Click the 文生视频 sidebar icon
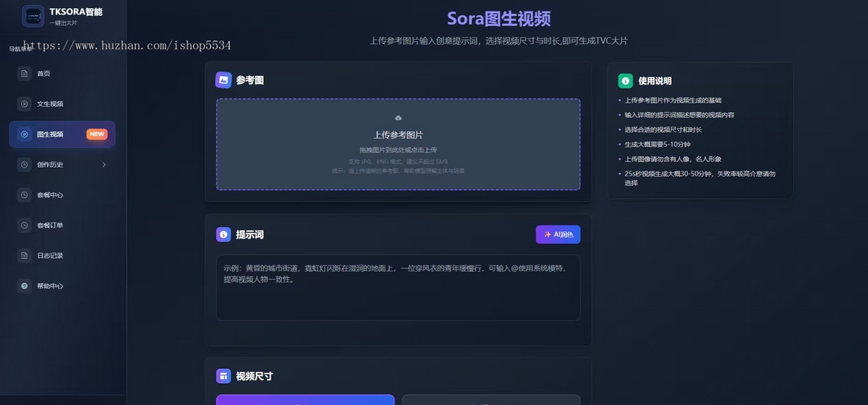The width and height of the screenshot is (868, 405). [25, 104]
